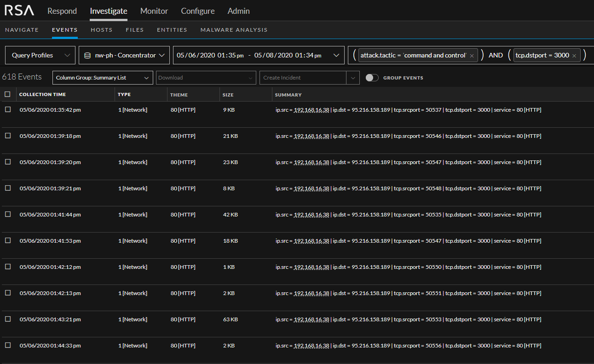594x364 pixels.
Task: Go to the Malware Analysis tab
Action: point(234,30)
